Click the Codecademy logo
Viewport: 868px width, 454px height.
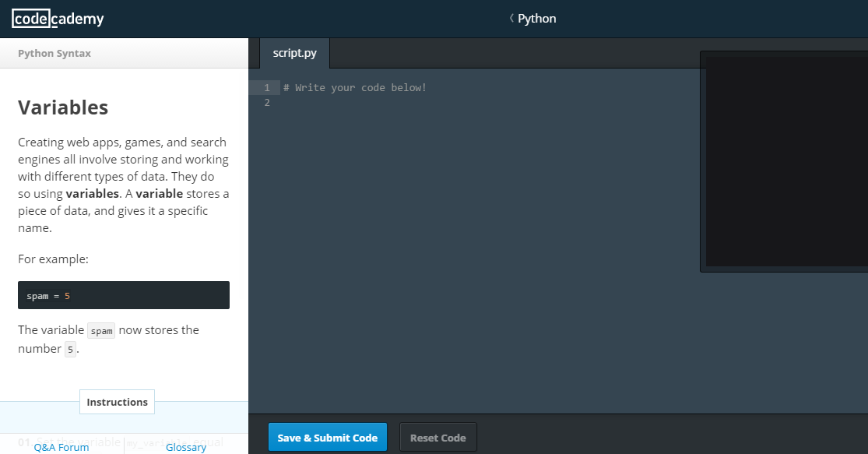[x=58, y=19]
